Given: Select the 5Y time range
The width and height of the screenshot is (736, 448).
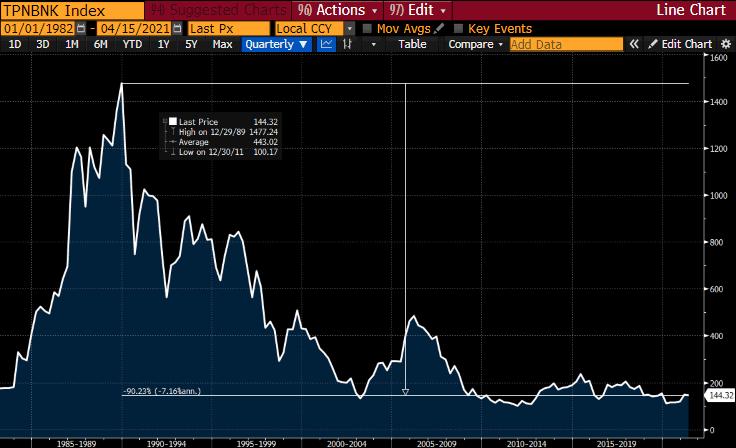Looking at the screenshot, I should 191,44.
